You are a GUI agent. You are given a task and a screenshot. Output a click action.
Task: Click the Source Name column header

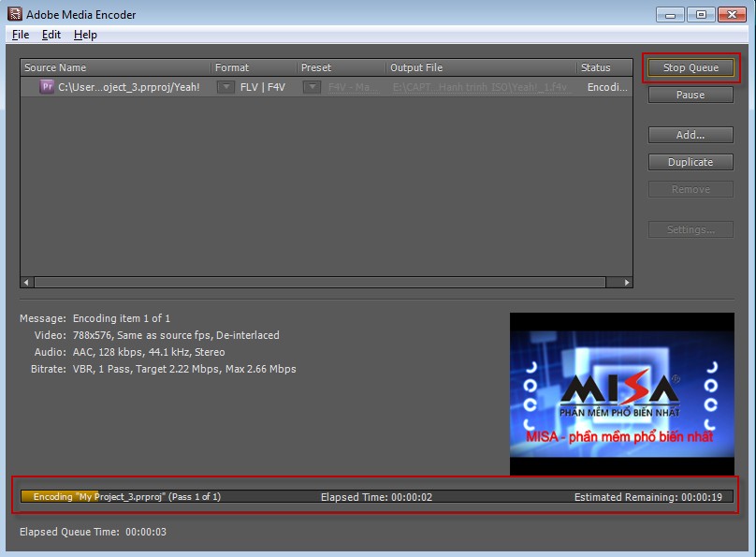pyautogui.click(x=115, y=67)
